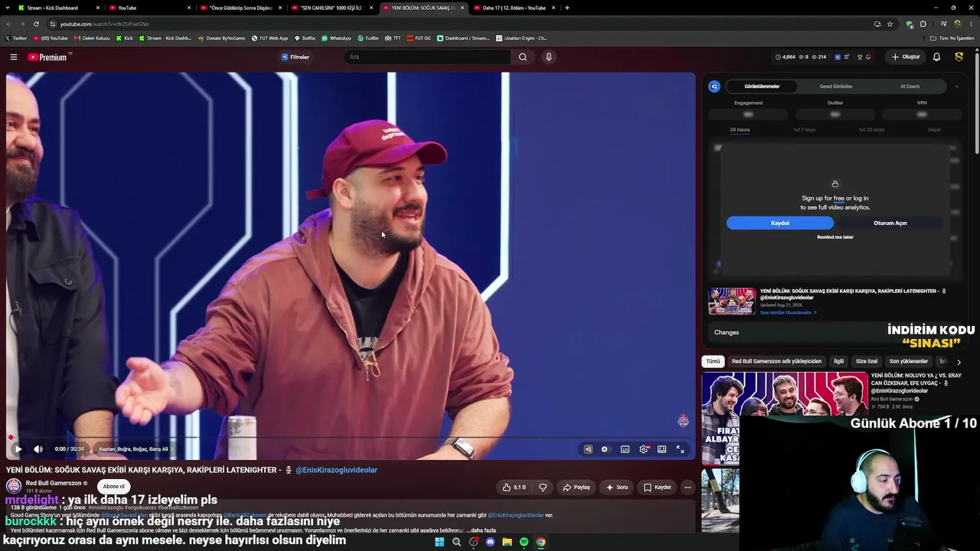This screenshot has width=980, height=551.
Task: Start voice search with microphone icon
Action: [548, 57]
